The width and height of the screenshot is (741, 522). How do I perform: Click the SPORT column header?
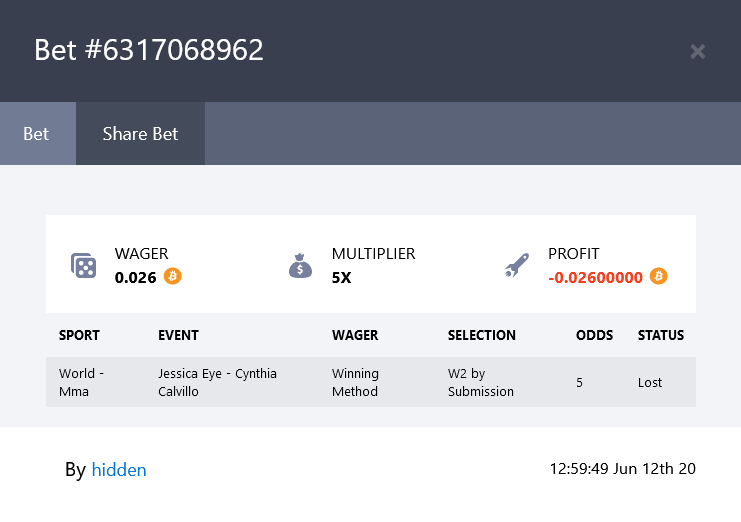coord(79,335)
